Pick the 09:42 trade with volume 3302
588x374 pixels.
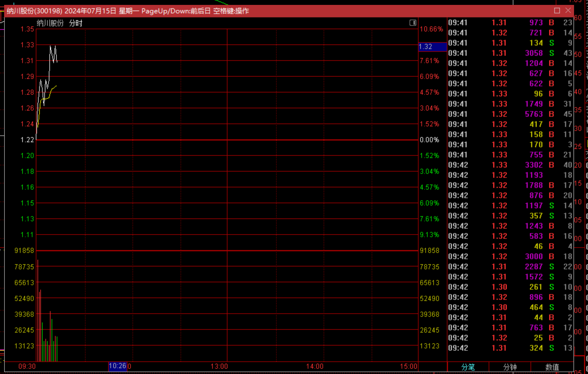coord(510,165)
